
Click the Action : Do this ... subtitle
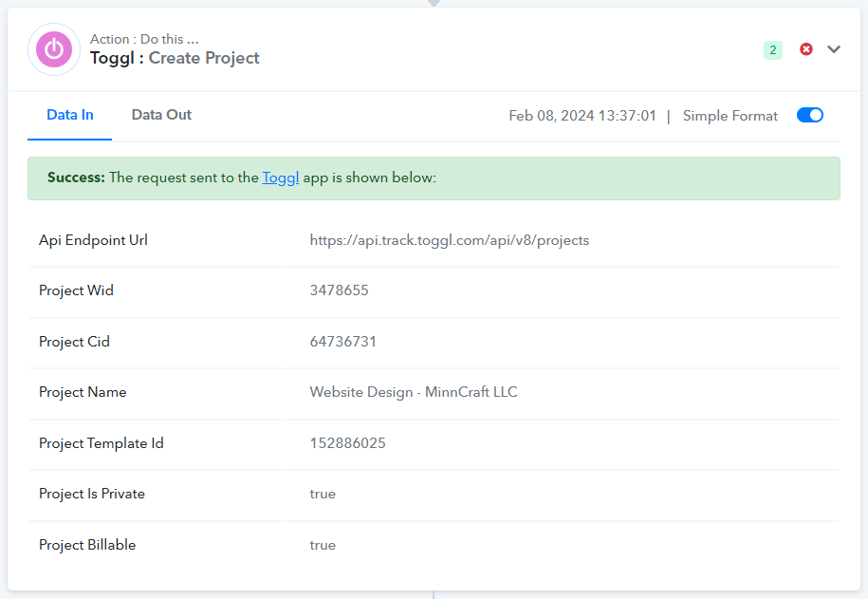pyautogui.click(x=144, y=39)
